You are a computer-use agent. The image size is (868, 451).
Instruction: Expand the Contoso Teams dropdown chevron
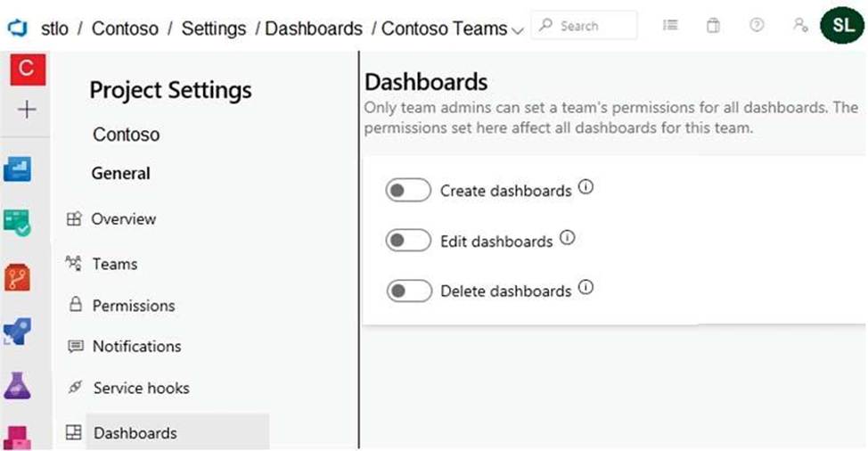pyautogui.click(x=518, y=30)
